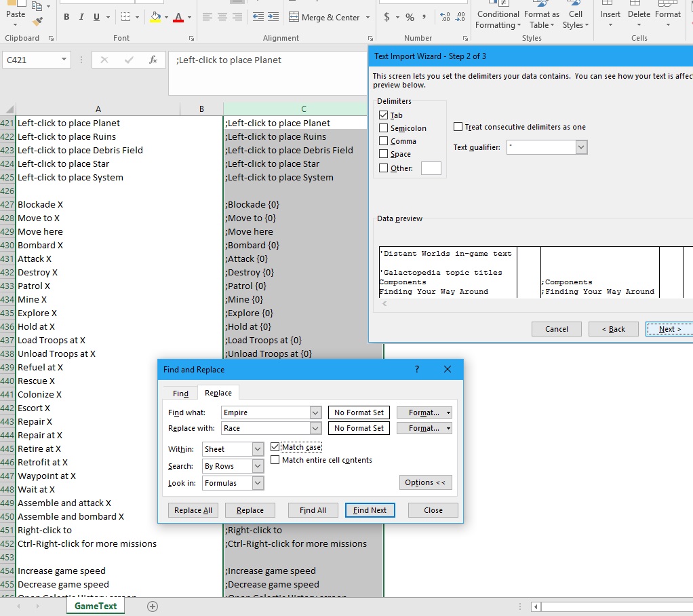Click Next in the Text Import Wizard

coord(669,329)
